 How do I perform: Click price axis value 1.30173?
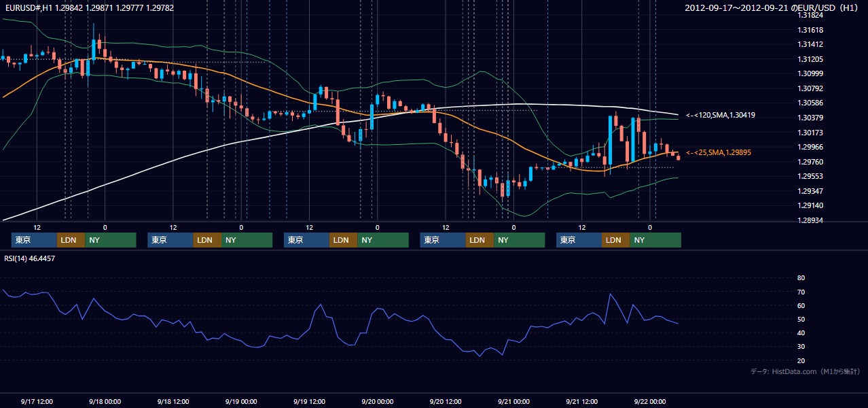coord(811,133)
